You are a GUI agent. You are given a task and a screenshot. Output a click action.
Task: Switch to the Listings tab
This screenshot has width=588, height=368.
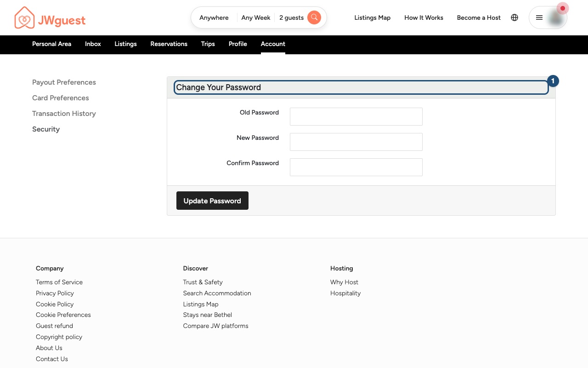[125, 44]
